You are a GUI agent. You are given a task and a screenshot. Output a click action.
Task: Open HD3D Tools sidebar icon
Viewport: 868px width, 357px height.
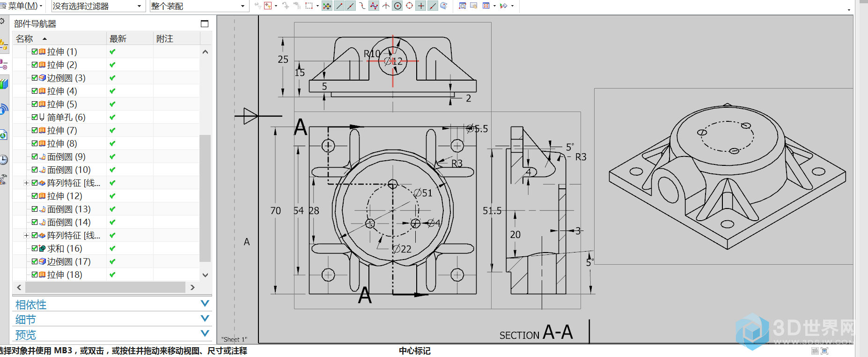coord(4,109)
